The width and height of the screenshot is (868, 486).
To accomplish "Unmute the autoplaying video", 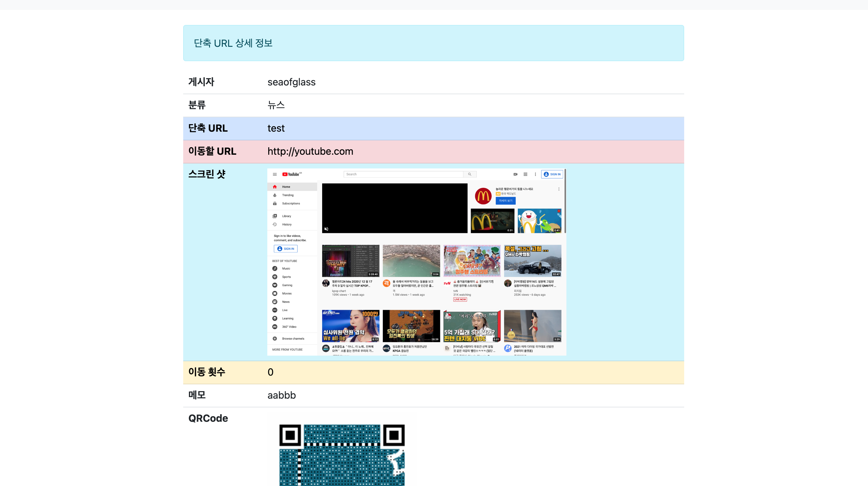I will [326, 229].
